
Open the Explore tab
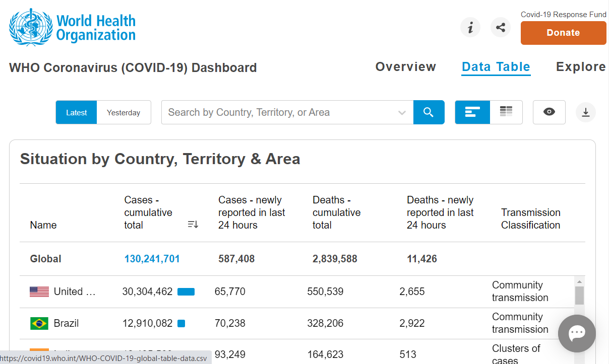[x=581, y=67]
